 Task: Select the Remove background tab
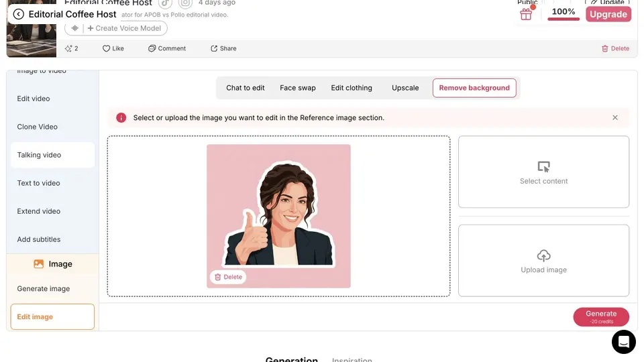coord(474,88)
